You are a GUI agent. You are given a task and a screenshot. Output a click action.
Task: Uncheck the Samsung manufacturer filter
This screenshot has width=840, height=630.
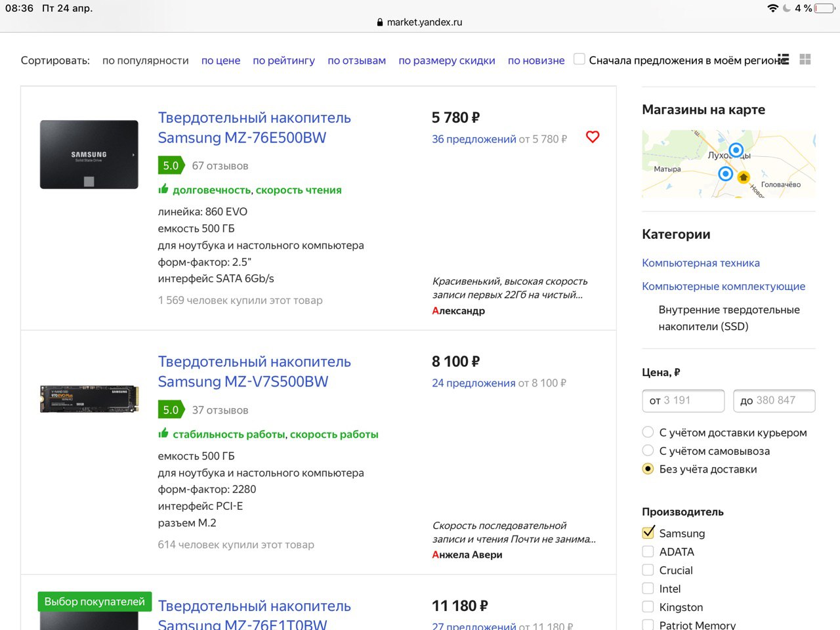(x=648, y=532)
